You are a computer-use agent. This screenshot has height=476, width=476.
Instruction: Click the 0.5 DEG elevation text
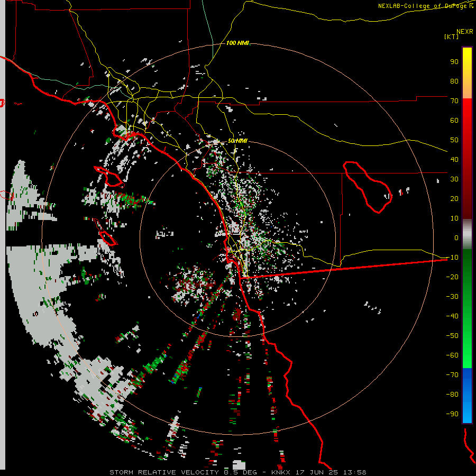(x=240, y=472)
